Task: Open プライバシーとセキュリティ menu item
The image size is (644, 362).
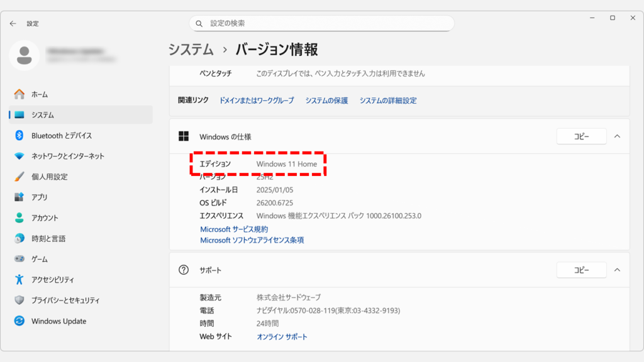Action: click(x=65, y=300)
